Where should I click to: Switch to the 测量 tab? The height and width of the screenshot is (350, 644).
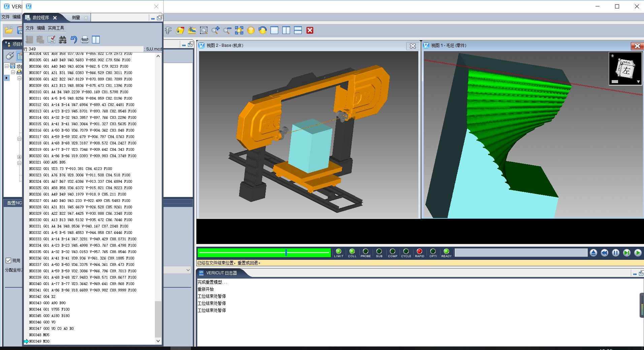(76, 17)
